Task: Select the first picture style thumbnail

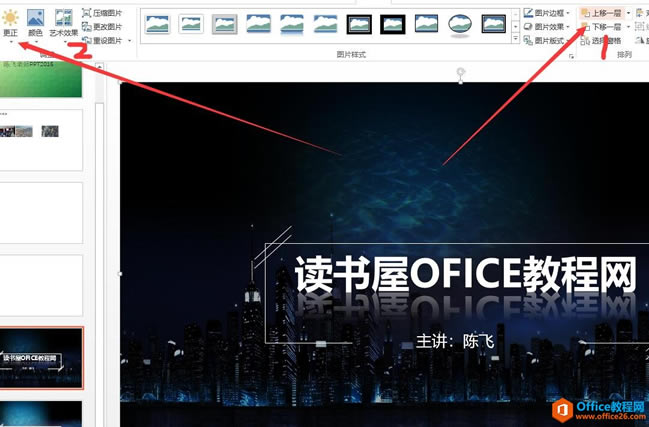Action: coord(157,24)
